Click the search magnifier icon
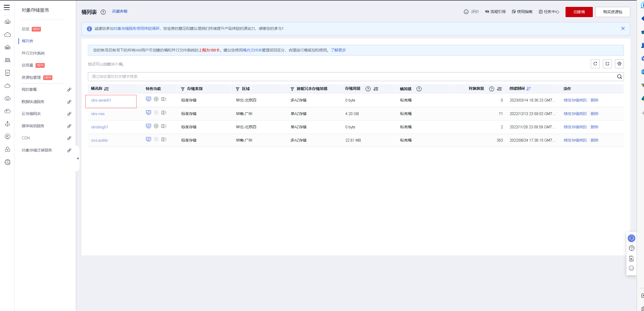644x311 pixels. coord(619,77)
